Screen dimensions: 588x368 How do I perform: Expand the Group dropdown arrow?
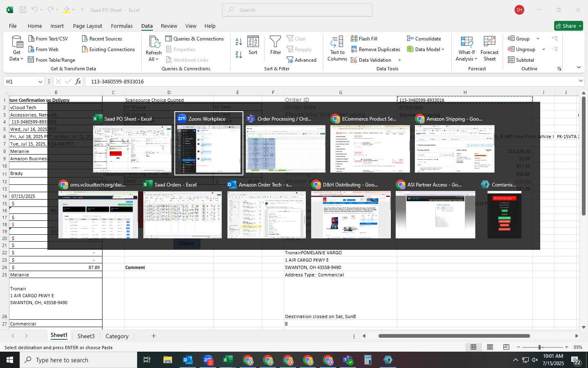tap(538, 39)
